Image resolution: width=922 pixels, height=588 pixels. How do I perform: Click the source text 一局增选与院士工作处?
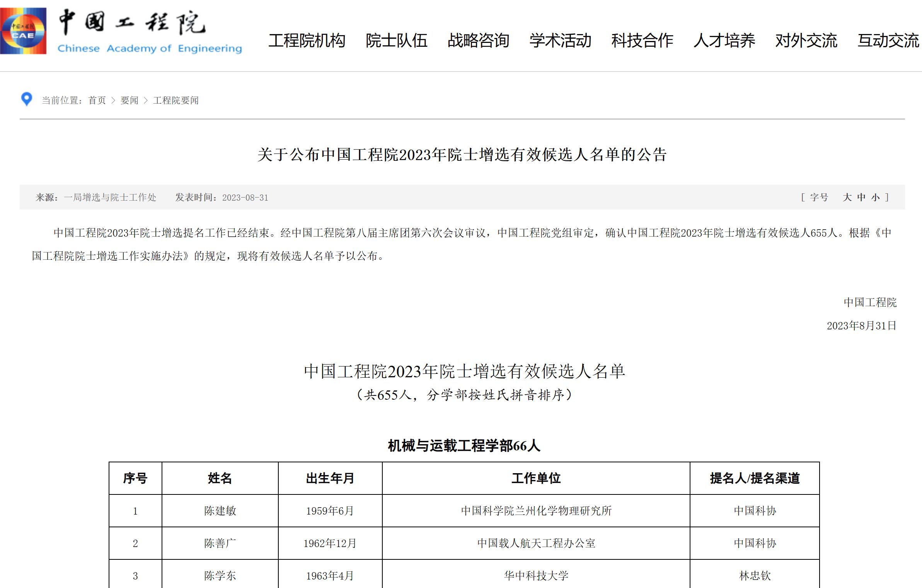pos(110,198)
